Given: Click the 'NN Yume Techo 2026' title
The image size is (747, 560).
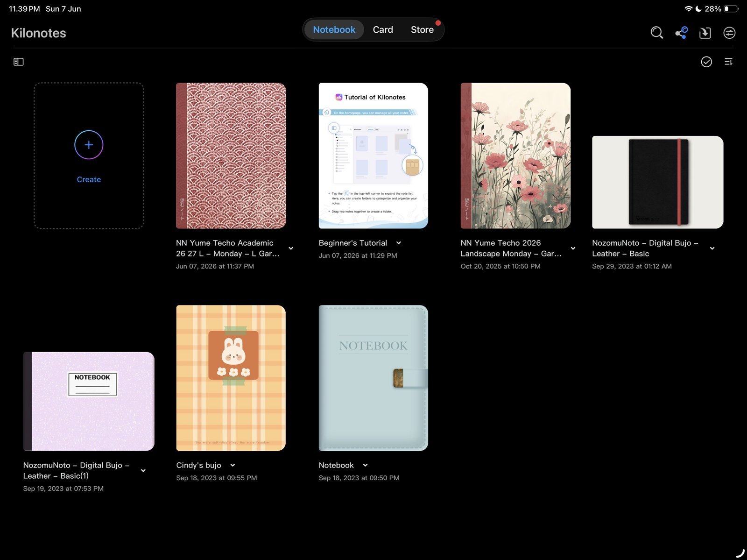Looking at the screenshot, I should [x=511, y=248].
